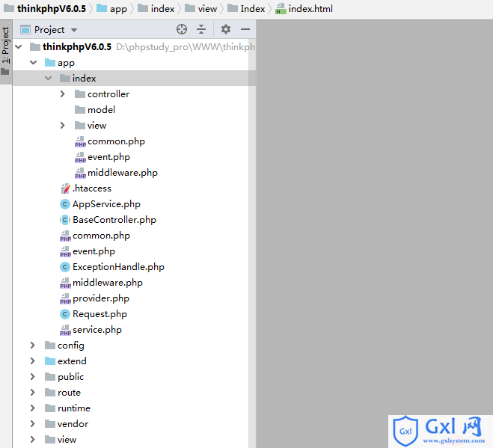Click the public folder icon

[49, 377]
